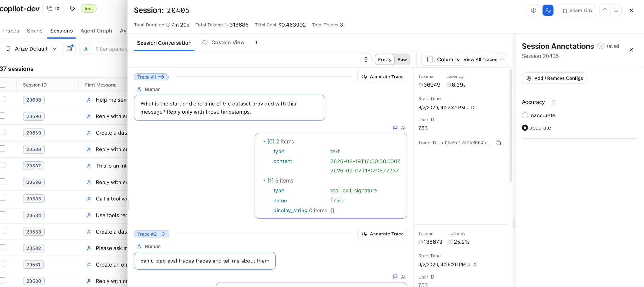Image resolution: width=644 pixels, height=287 pixels.
Task: Open session 20583 from the list
Action: point(34,232)
